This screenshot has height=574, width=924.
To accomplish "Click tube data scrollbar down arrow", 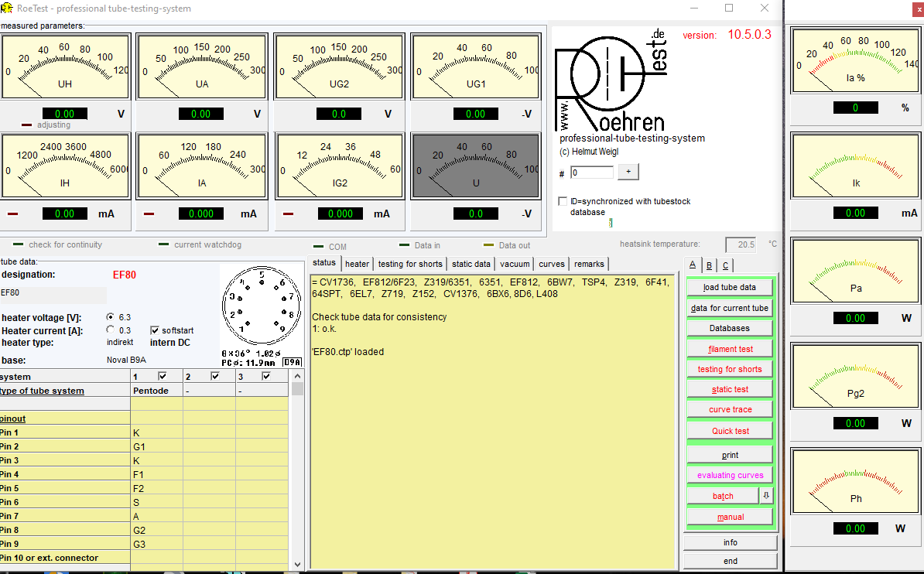I will coord(297,565).
